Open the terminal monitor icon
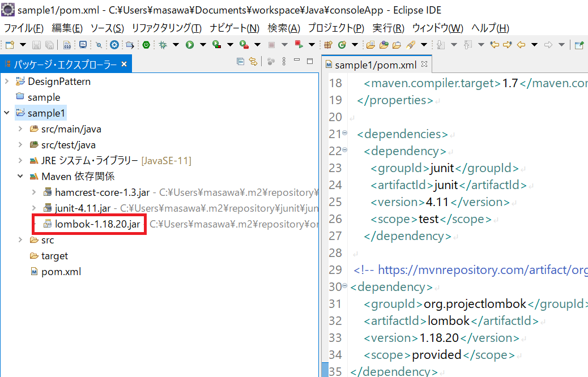Image resolution: width=588 pixels, height=377 pixels. click(83, 45)
